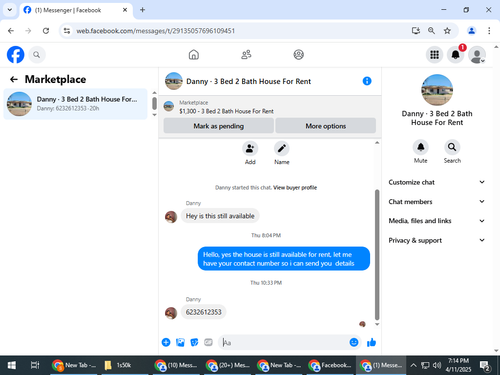The height and width of the screenshot is (375, 500).
Task: Open the volume speaker tray icon
Action: coord(437,365)
